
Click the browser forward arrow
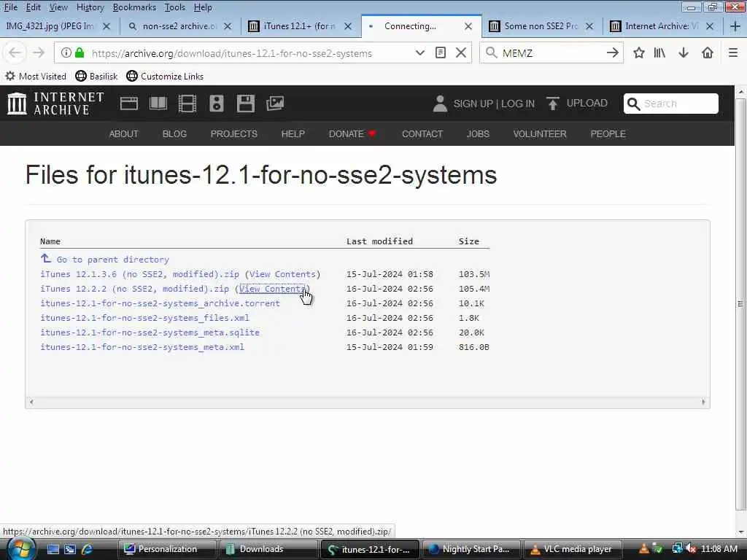pos(39,52)
